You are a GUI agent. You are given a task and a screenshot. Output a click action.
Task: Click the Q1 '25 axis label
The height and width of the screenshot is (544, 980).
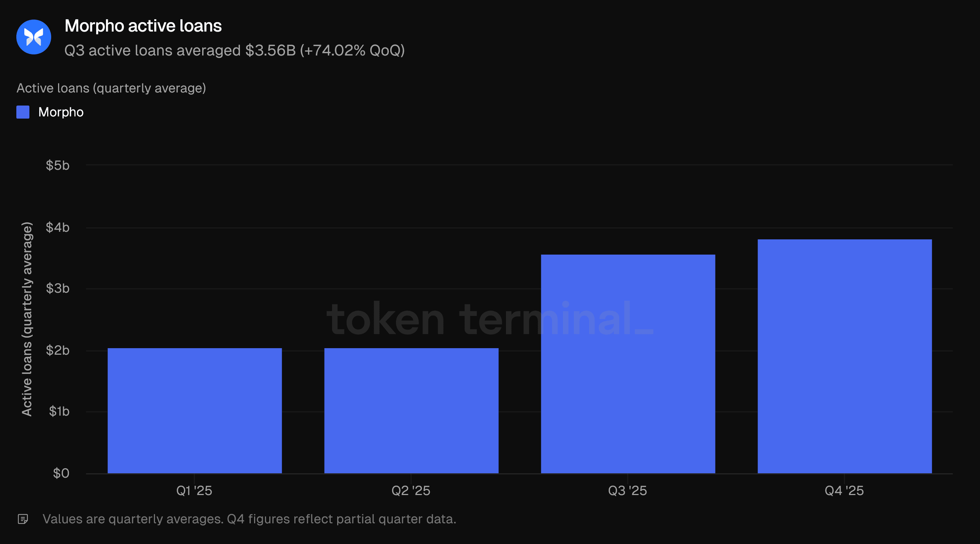tap(194, 490)
